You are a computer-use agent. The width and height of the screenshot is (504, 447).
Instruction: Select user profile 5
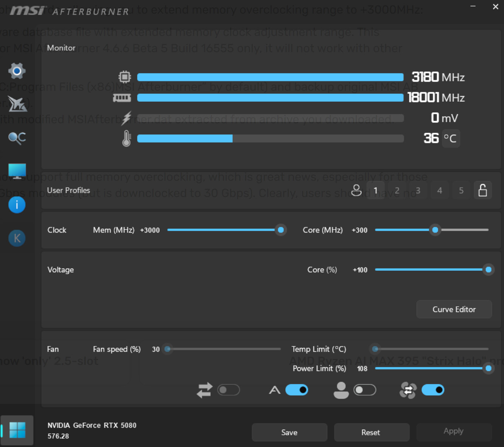pyautogui.click(x=461, y=190)
